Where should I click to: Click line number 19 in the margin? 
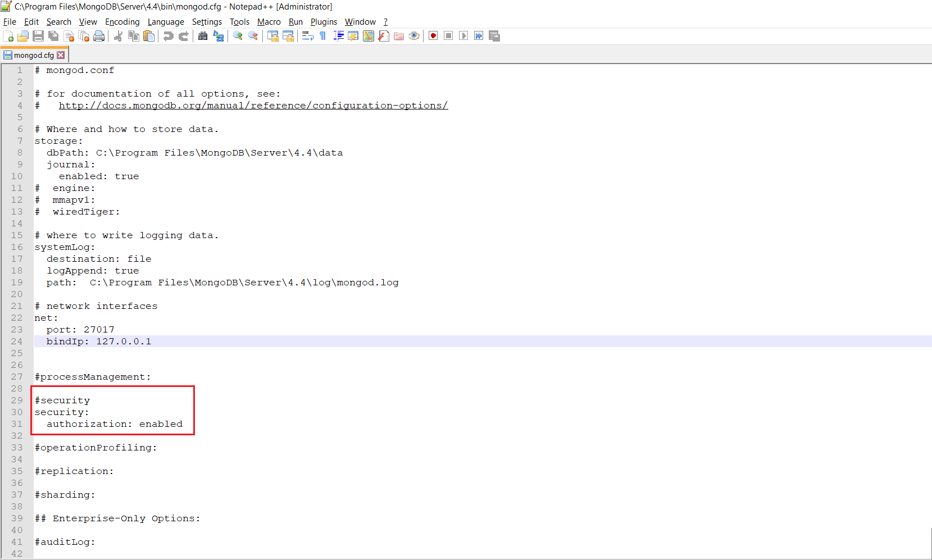17,283
